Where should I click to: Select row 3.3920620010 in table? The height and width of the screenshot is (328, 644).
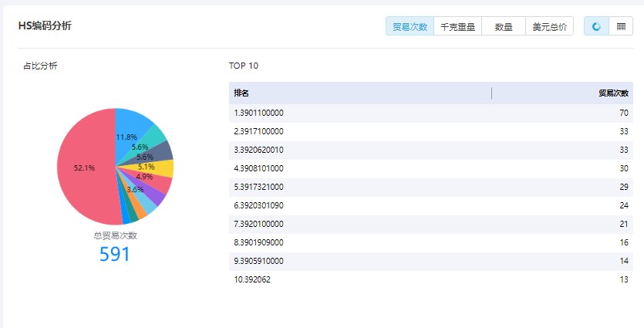pyautogui.click(x=431, y=150)
